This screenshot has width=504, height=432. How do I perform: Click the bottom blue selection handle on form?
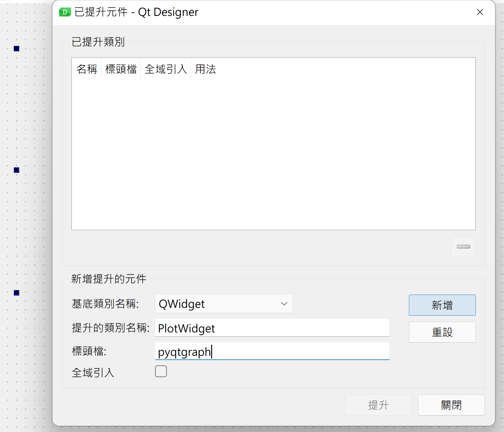(16, 293)
